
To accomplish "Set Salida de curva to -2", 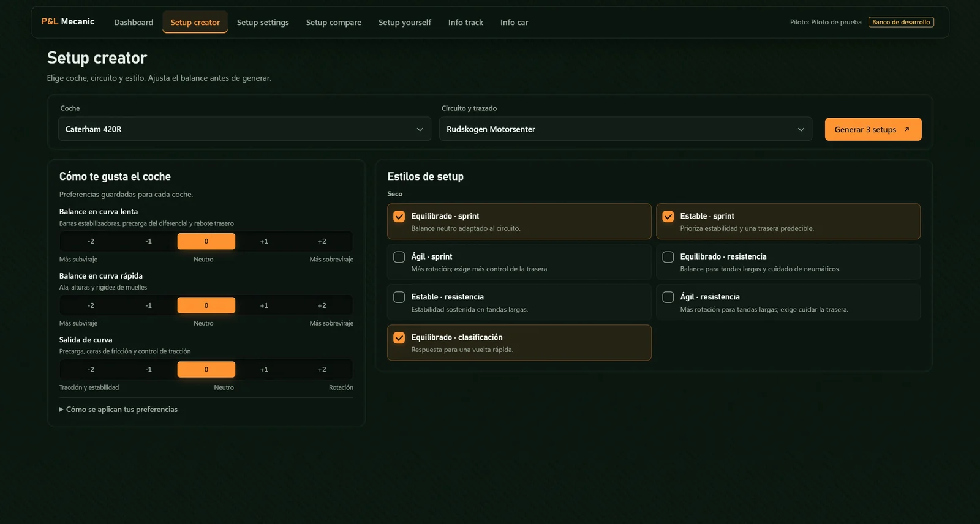I will [91, 369].
